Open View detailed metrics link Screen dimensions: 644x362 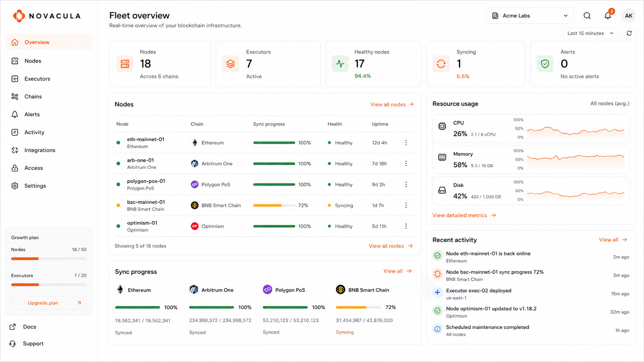point(464,215)
